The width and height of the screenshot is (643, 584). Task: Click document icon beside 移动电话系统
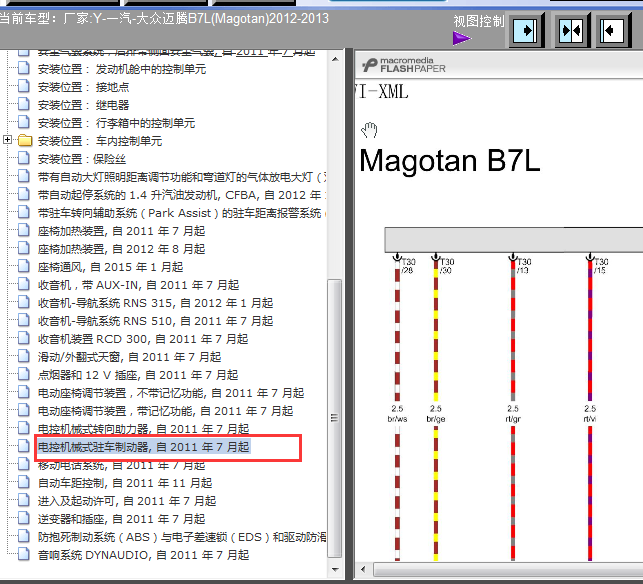pyautogui.click(x=24, y=464)
